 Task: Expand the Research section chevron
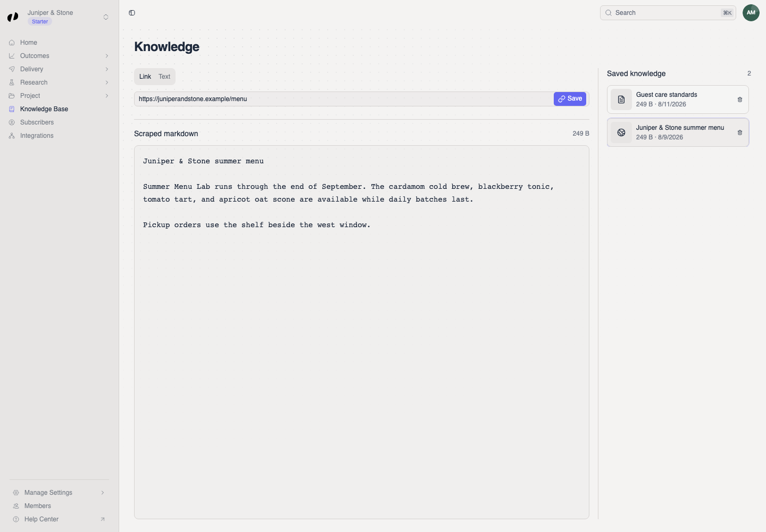107,82
